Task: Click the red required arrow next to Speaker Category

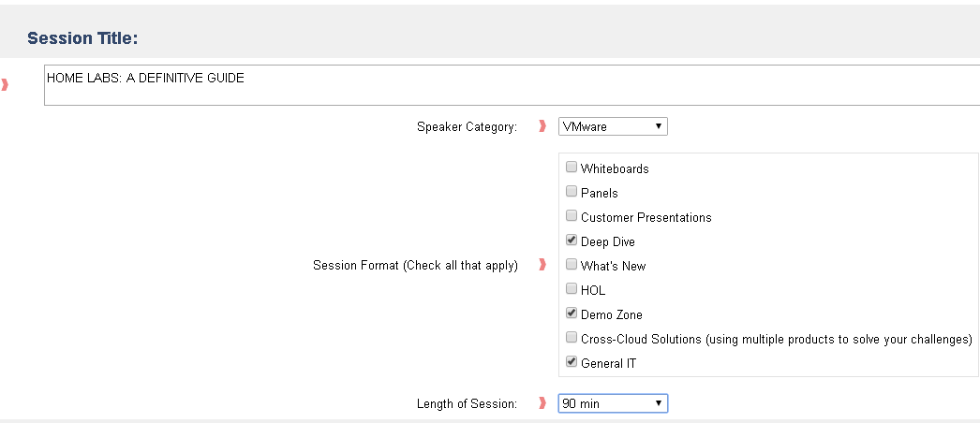Action: 542,126
